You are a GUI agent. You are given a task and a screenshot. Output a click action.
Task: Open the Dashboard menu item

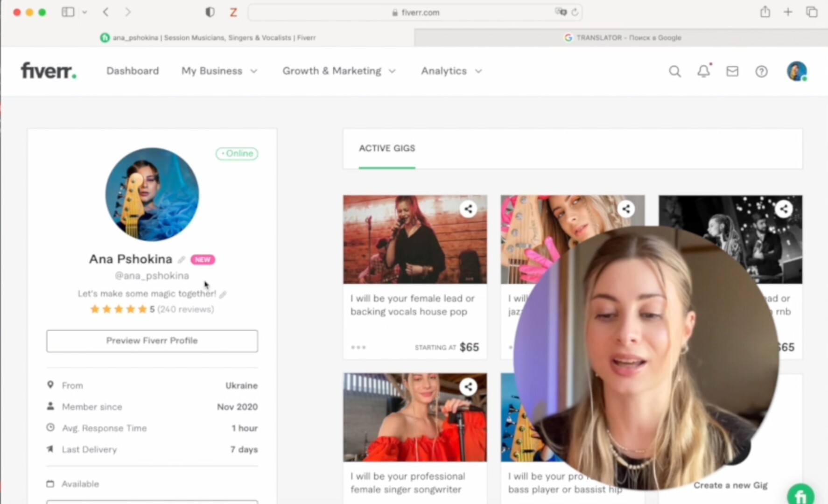(x=133, y=71)
